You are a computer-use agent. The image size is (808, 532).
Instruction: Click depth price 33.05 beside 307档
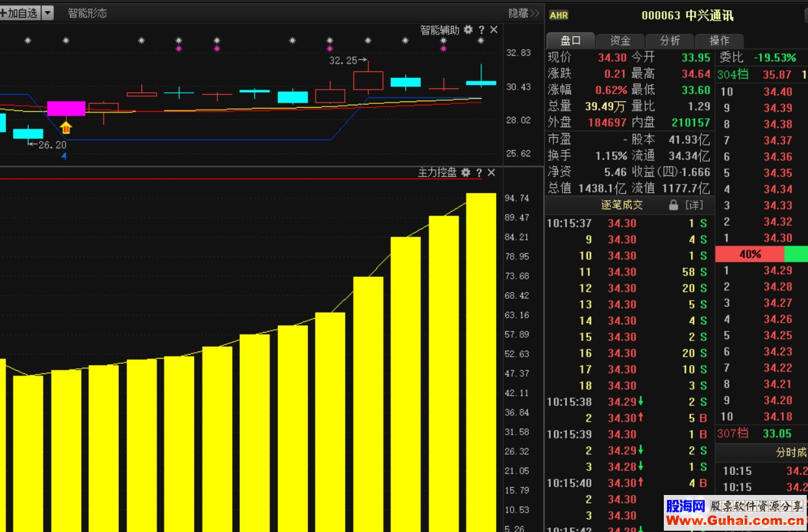pos(777,433)
